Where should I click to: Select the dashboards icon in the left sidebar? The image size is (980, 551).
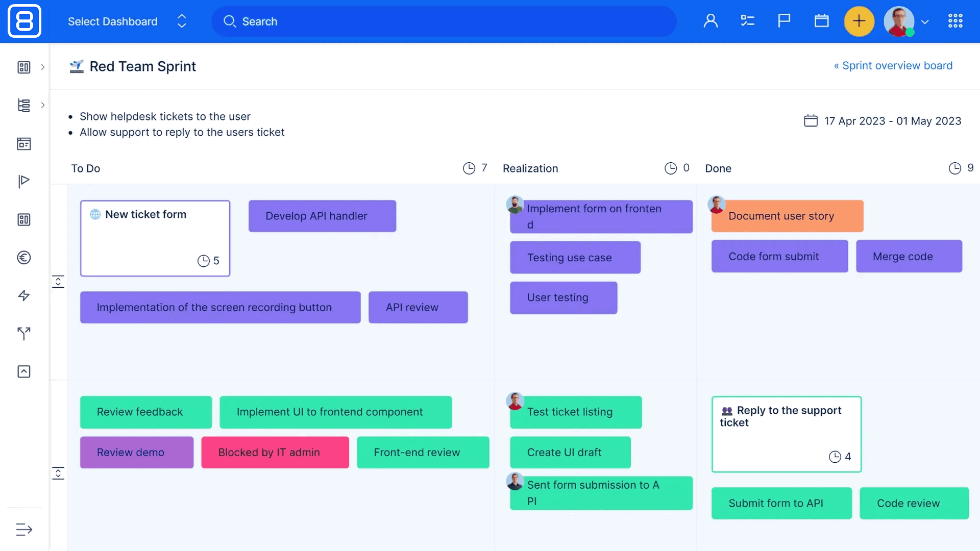[x=23, y=67]
